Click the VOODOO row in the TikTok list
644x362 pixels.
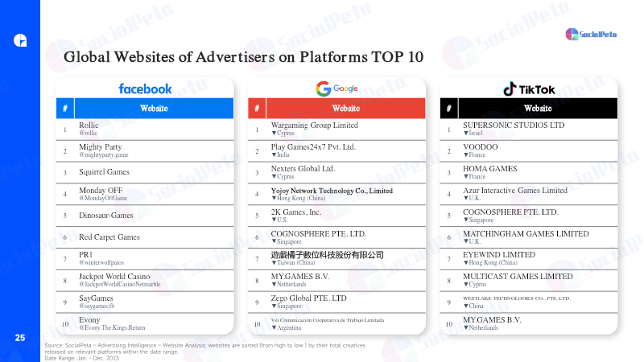(x=529, y=151)
